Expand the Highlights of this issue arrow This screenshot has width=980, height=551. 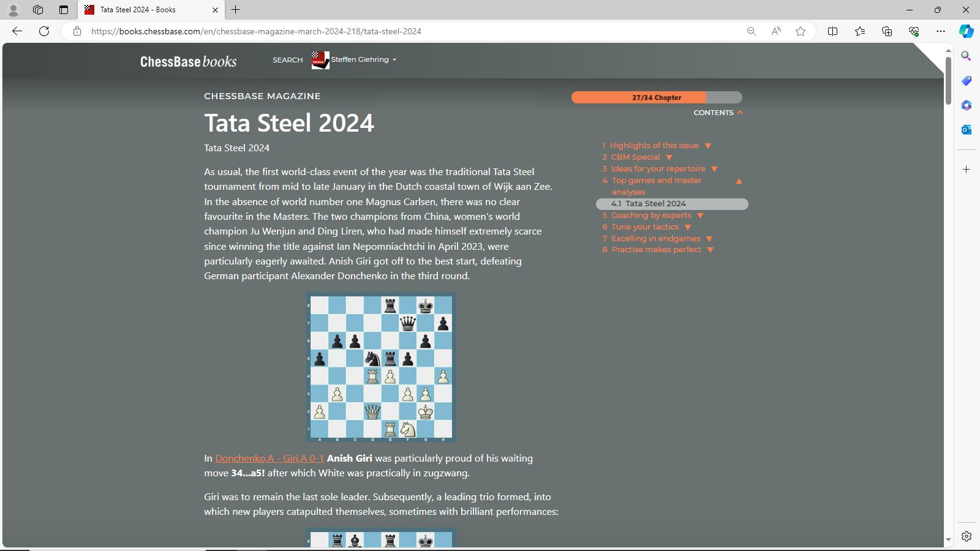708,146
